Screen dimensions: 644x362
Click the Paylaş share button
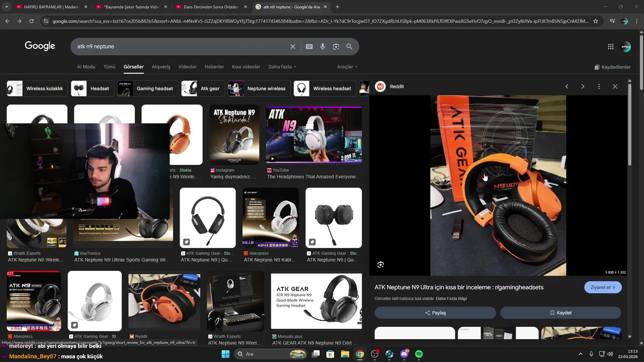[435, 313]
